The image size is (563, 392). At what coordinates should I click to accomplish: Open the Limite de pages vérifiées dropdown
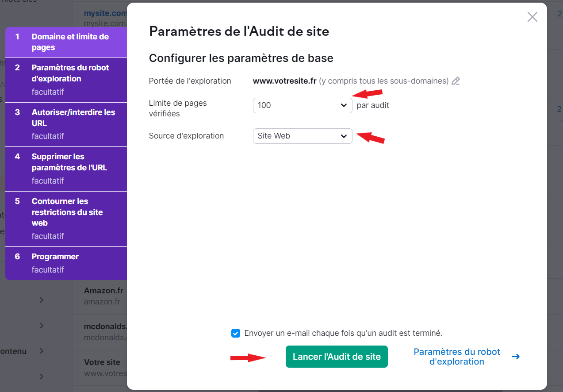[302, 105]
